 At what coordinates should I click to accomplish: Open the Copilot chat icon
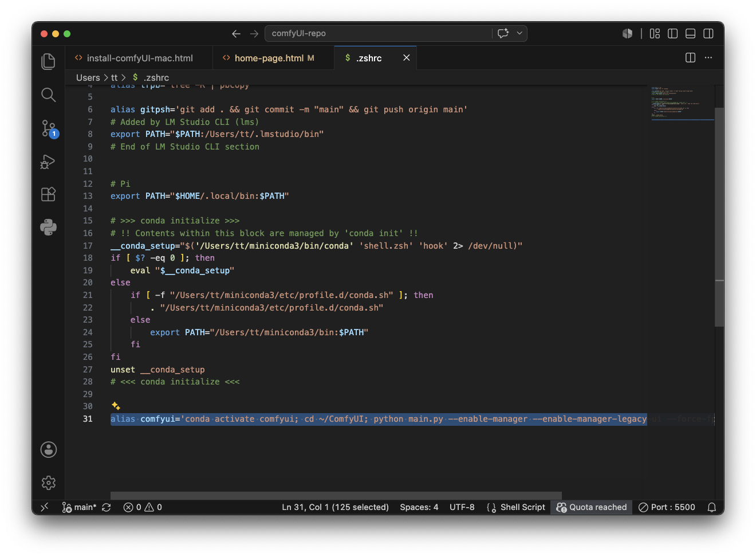tap(503, 33)
